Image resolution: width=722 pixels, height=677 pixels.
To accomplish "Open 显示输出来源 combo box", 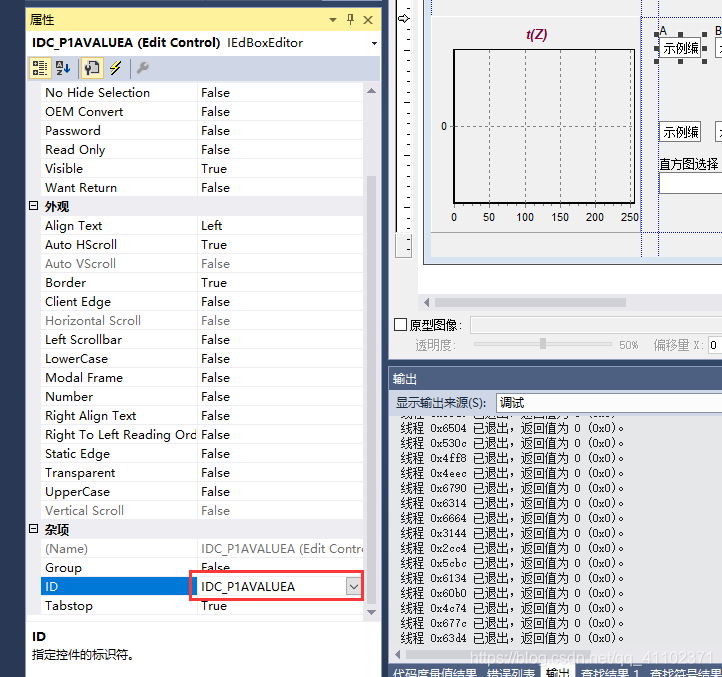I will point(609,403).
